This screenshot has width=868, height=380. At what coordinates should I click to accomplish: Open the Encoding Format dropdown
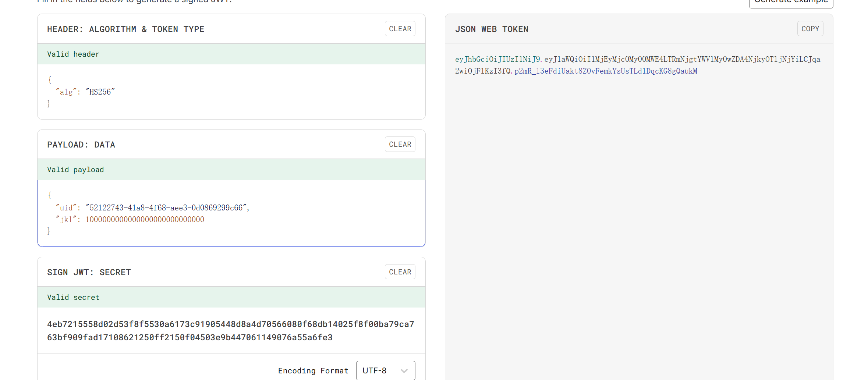click(x=385, y=370)
